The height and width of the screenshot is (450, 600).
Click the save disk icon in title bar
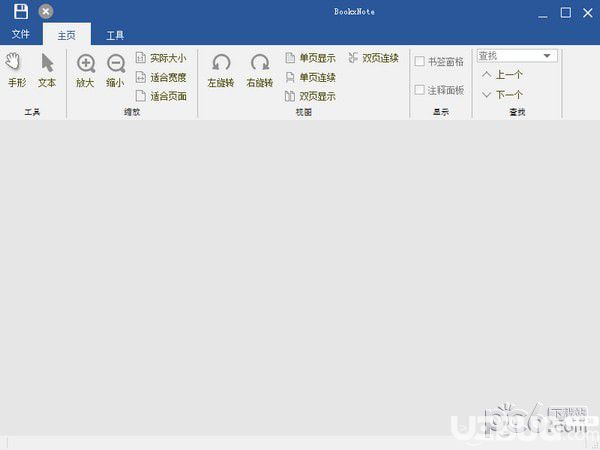(x=21, y=11)
